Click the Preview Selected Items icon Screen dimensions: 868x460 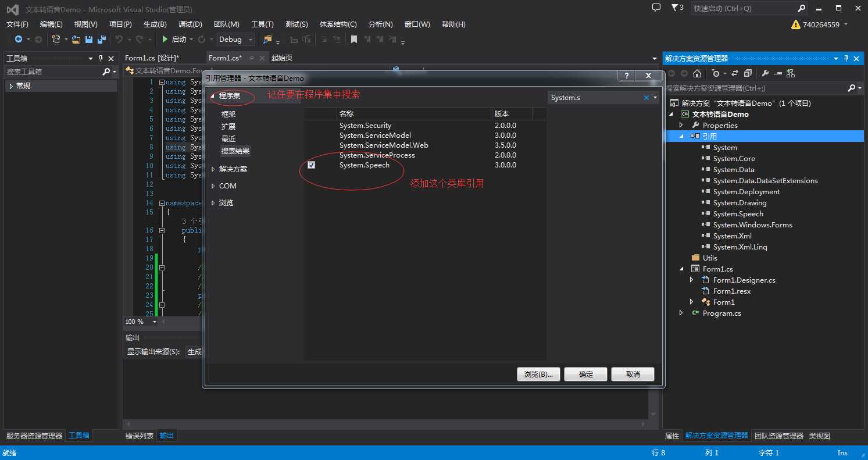tap(778, 73)
